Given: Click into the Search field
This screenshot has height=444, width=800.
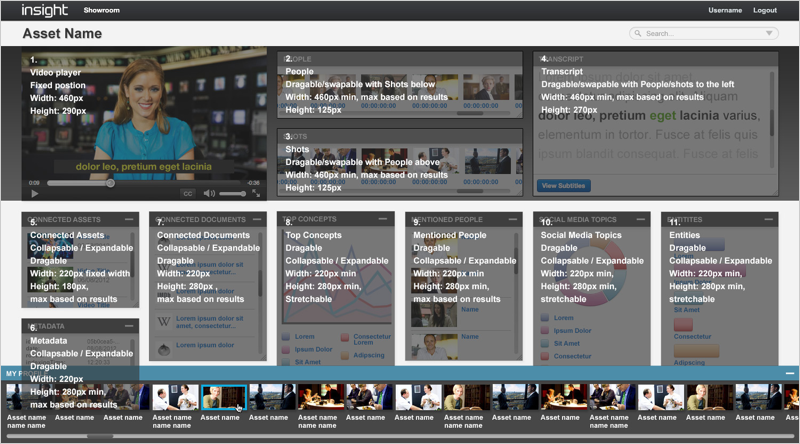Looking at the screenshot, I should coord(704,33).
